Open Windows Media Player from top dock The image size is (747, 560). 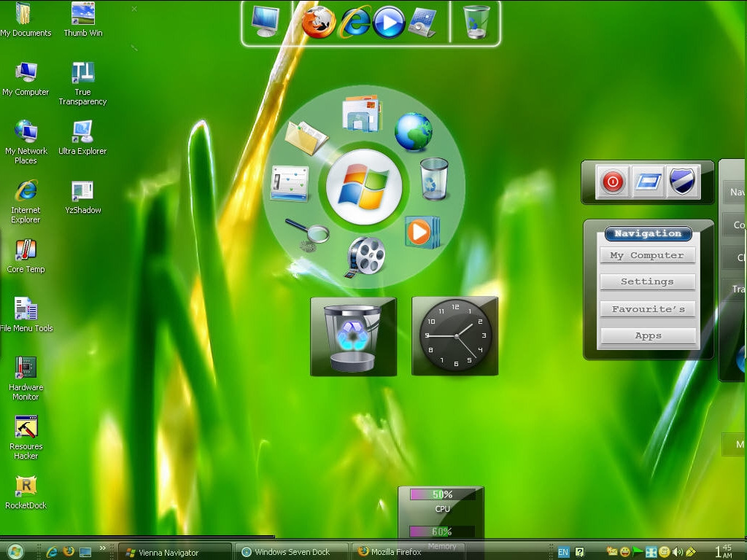[x=389, y=23]
